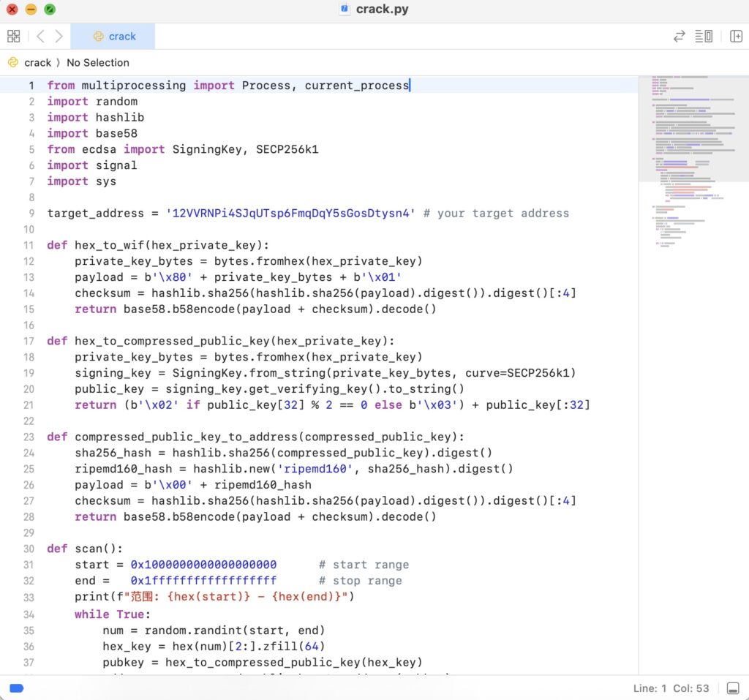Click the Line: 1 Col: 53 indicator

pos(671,688)
